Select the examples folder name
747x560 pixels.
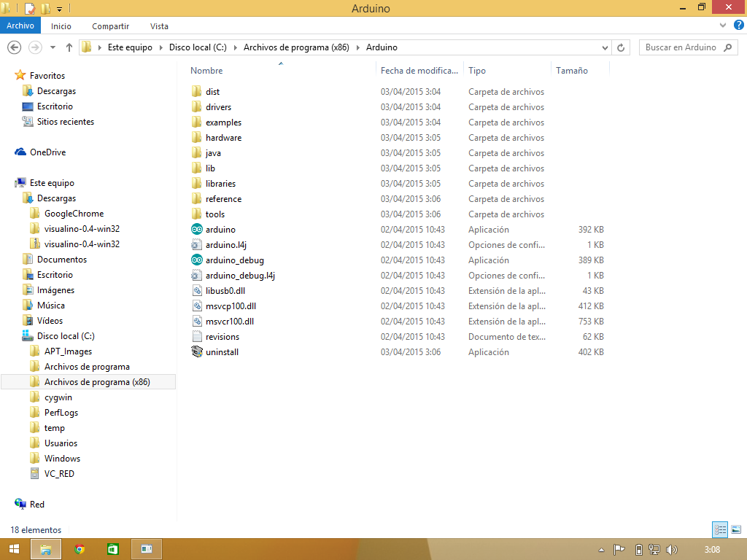pyautogui.click(x=223, y=122)
